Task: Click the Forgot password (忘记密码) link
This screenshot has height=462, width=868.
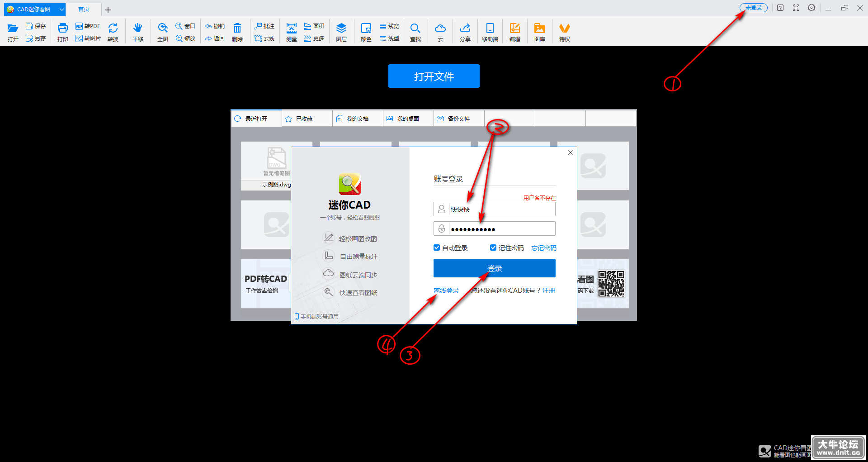Action: click(544, 248)
